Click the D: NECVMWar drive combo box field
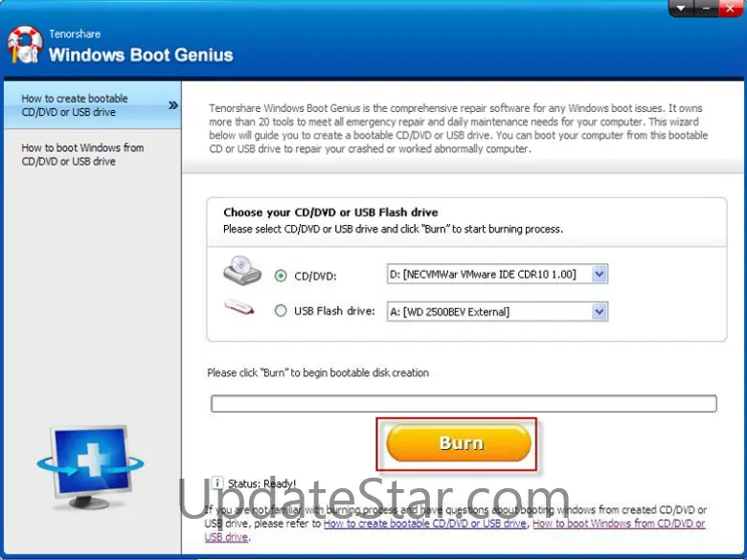 pos(497,274)
